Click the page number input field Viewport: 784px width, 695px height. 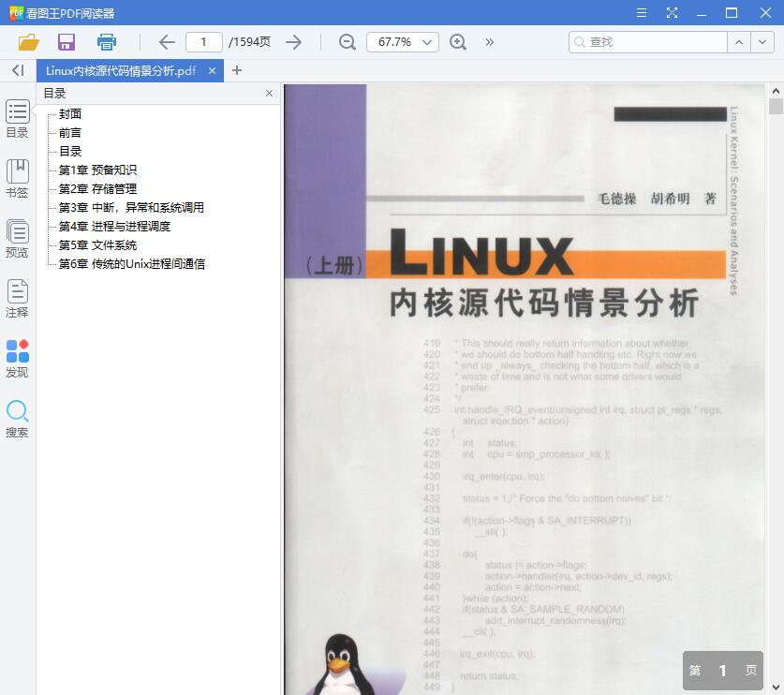[203, 42]
